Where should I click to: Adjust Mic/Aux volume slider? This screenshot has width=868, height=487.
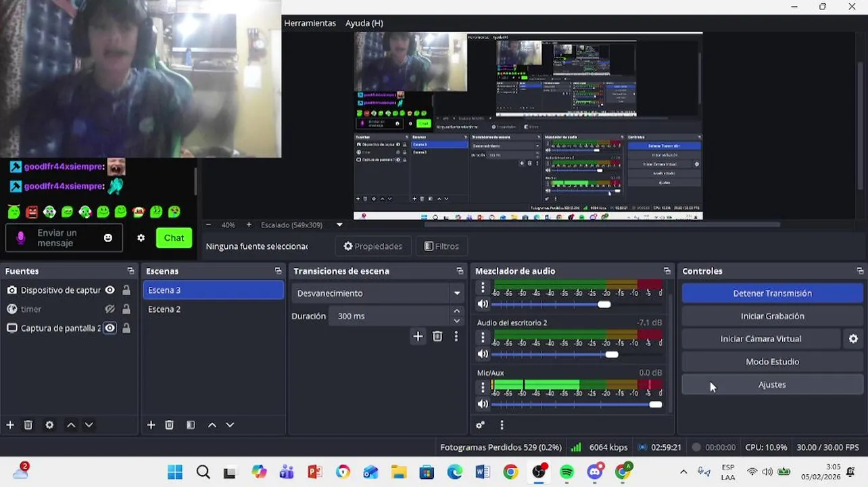(x=578, y=404)
